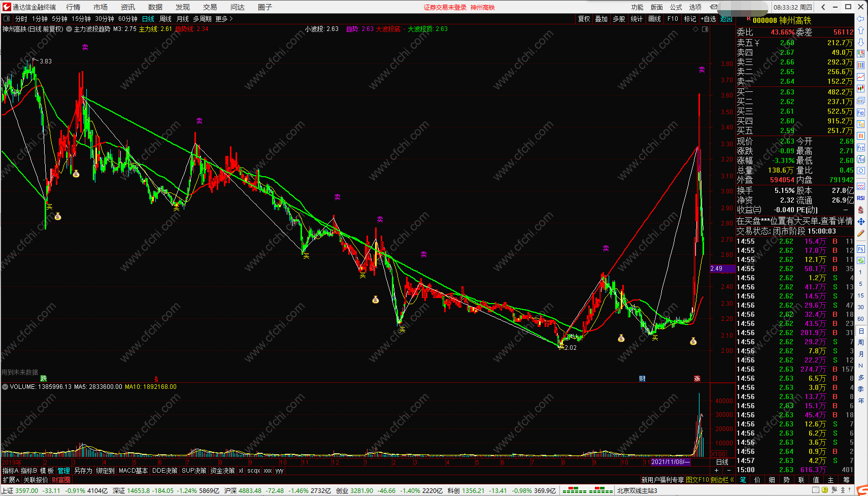Select the 日线 daily period
868x496 pixels.
[148, 19]
